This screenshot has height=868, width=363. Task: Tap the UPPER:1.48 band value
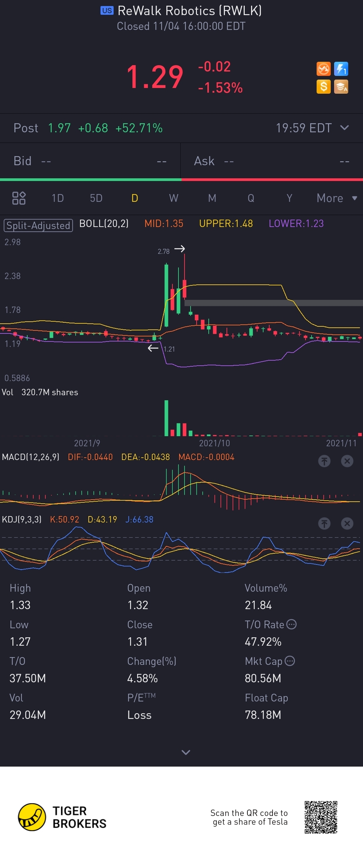coord(226,223)
